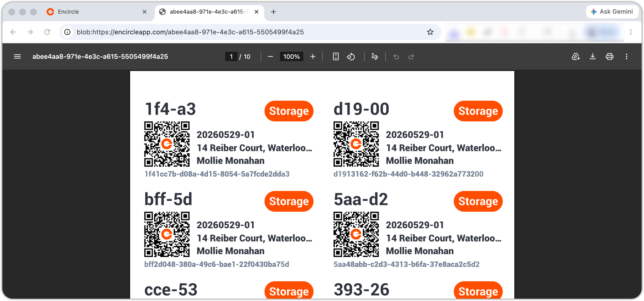The width and height of the screenshot is (644, 301).
Task: Click the Reiber Court address in d19-00 label
Action: pyautogui.click(x=444, y=148)
